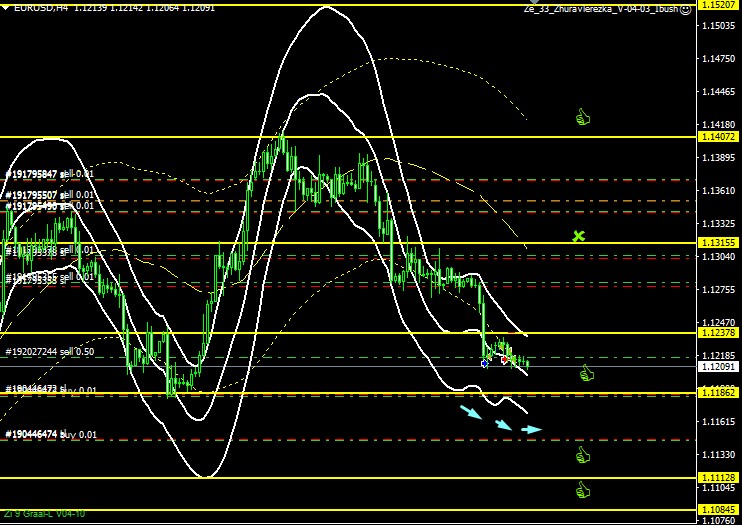Select order #190446474 buy 0.01 label
Screen dimensions: 742x525
pos(51,435)
